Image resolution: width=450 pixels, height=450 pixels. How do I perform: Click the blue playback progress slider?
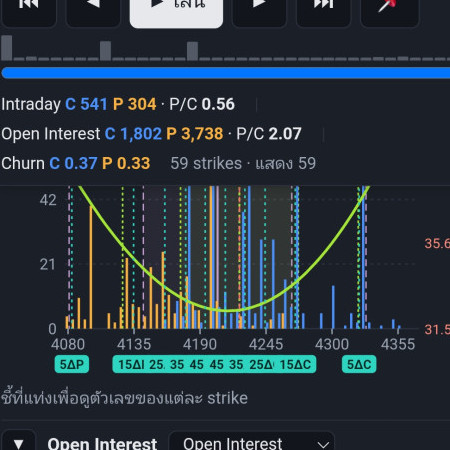(x=226, y=73)
